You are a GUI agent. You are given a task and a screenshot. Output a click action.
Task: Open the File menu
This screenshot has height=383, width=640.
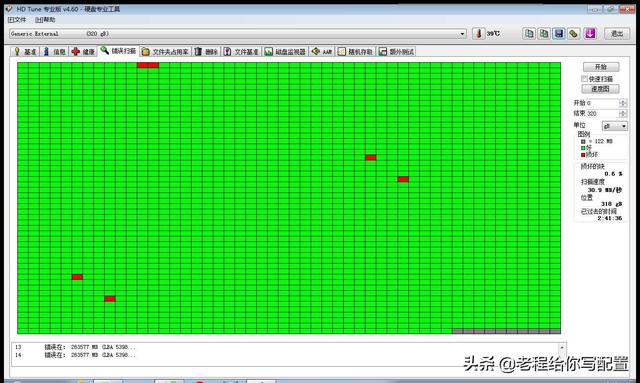coord(17,20)
